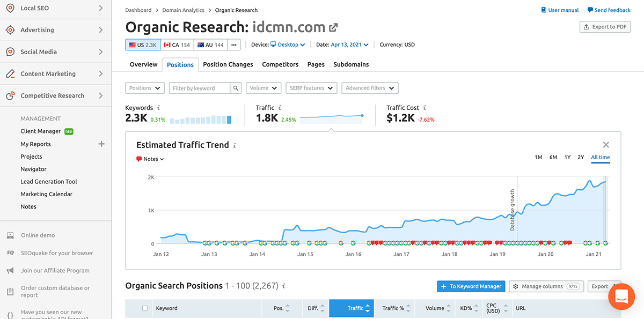Image resolution: width=644 pixels, height=319 pixels.
Task: Select the US 2.3K database toggle
Action: 142,45
